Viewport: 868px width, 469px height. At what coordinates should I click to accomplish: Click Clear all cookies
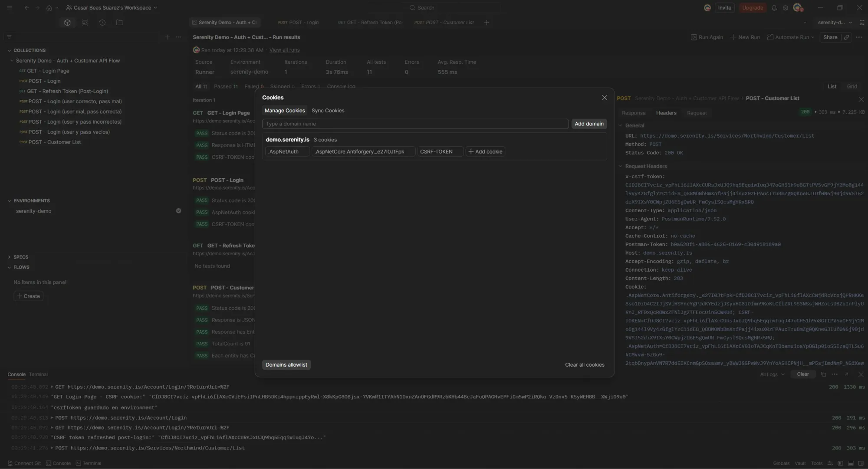tap(584, 364)
